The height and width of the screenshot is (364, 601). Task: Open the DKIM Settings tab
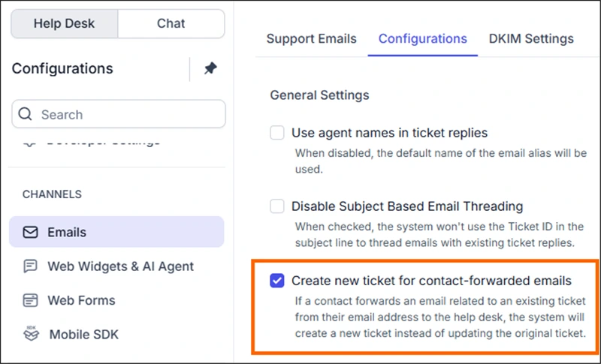pos(530,39)
